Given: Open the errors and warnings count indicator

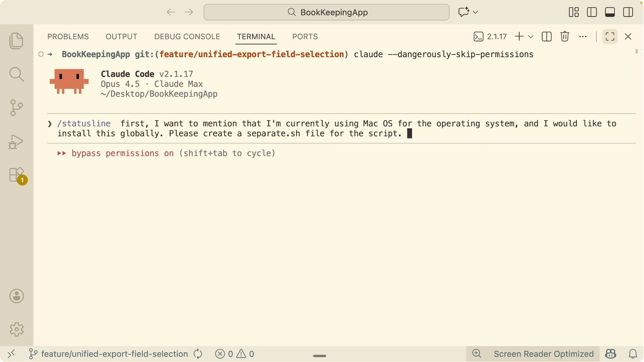Looking at the screenshot, I should [x=234, y=354].
